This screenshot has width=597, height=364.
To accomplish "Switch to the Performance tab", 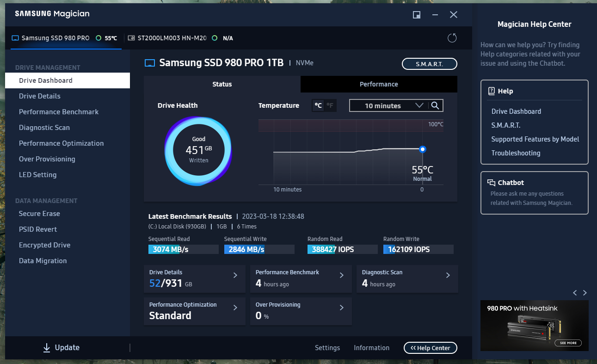I will [x=379, y=84].
